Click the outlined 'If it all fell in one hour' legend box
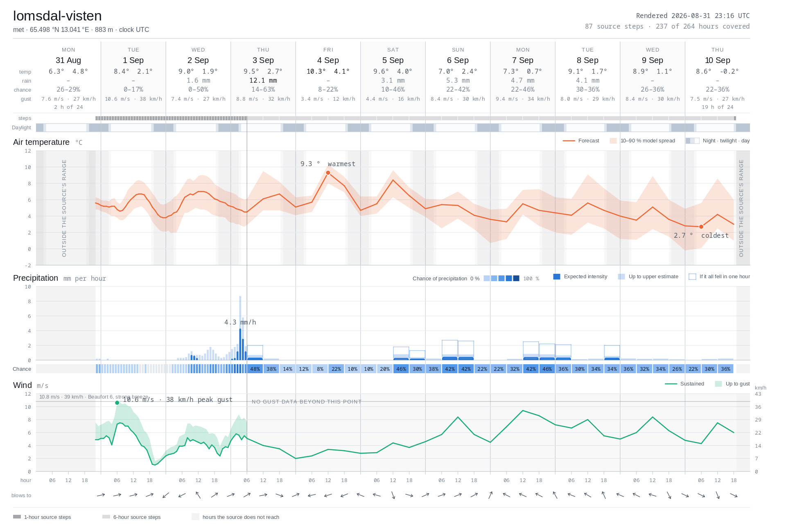This screenshot has height=532, width=786. tap(692, 277)
